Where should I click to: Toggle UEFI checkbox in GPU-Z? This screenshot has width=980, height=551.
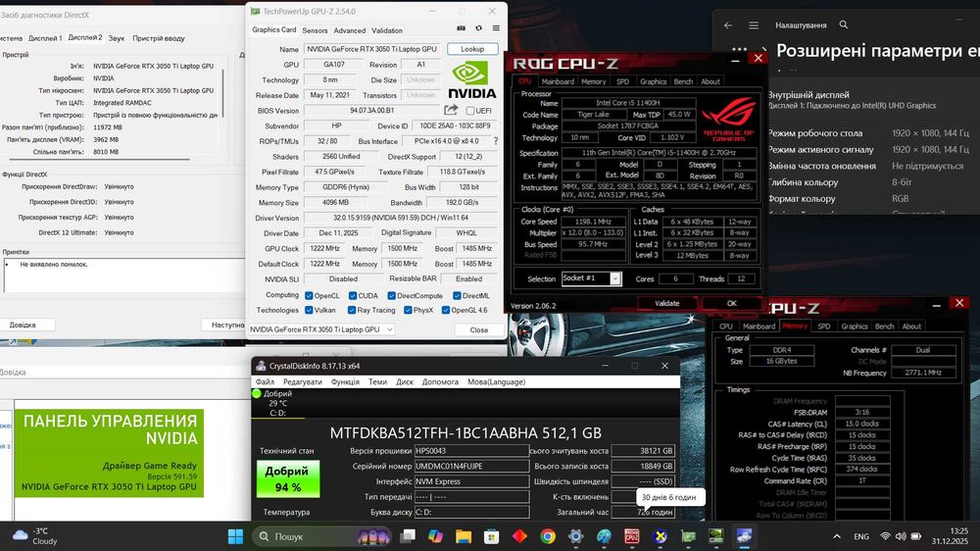point(470,111)
